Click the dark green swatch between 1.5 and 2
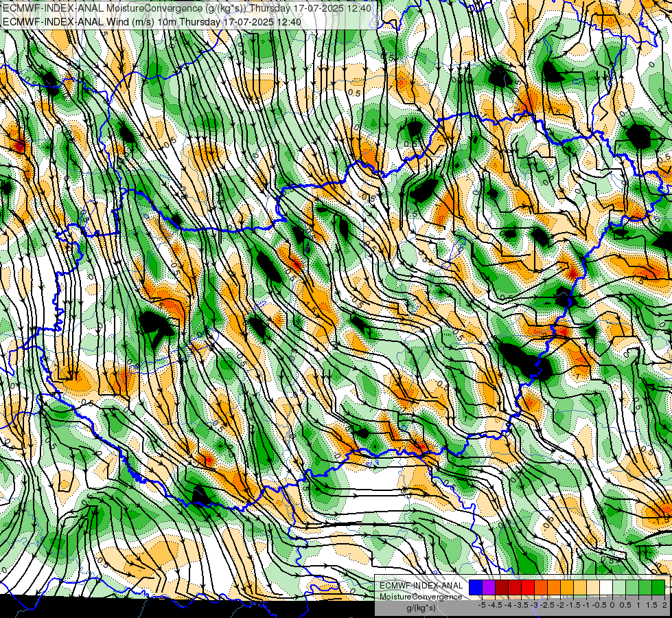Viewport: 672px width, 618px height. (658, 587)
